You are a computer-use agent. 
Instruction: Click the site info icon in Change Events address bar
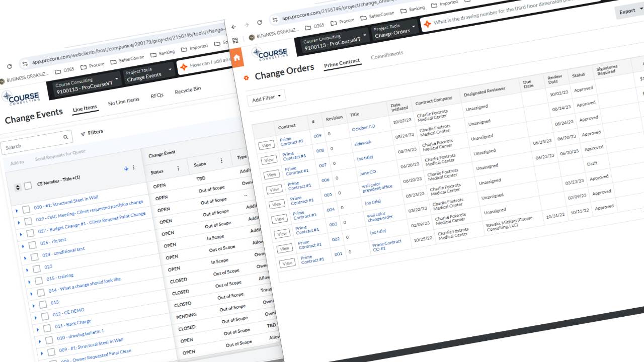tap(24, 64)
